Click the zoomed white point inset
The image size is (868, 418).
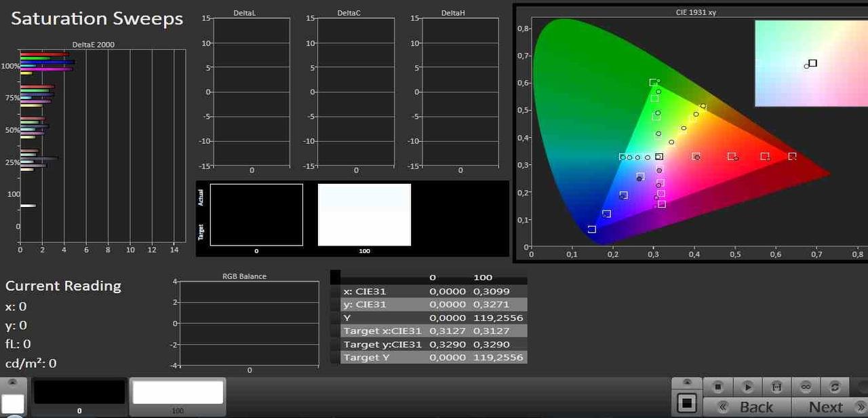tap(811, 63)
